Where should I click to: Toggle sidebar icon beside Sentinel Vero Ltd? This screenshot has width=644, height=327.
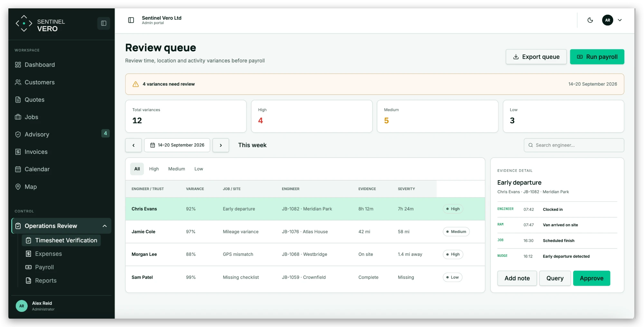[x=131, y=20]
